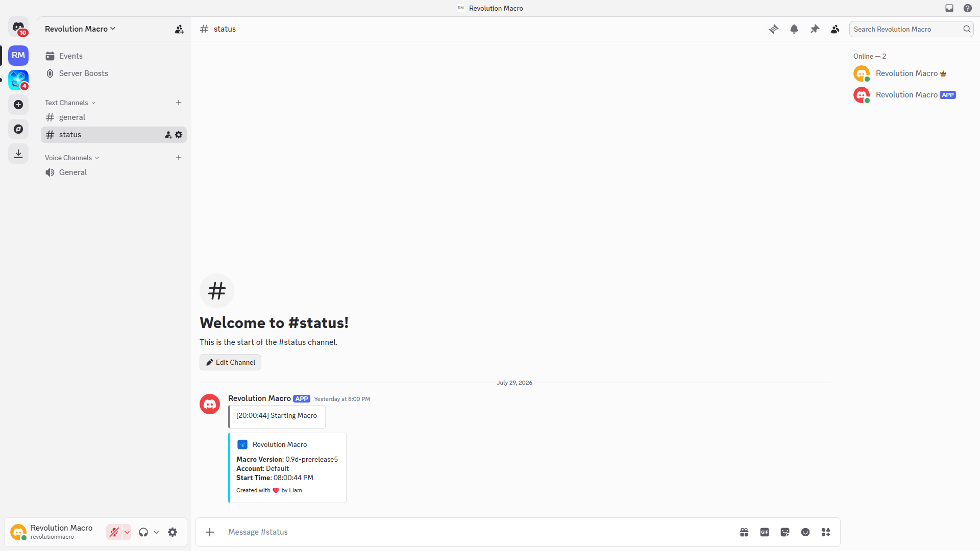Screen dimensions: 980x551
Task: Show pinned messages pin icon
Action: [x=815, y=29]
